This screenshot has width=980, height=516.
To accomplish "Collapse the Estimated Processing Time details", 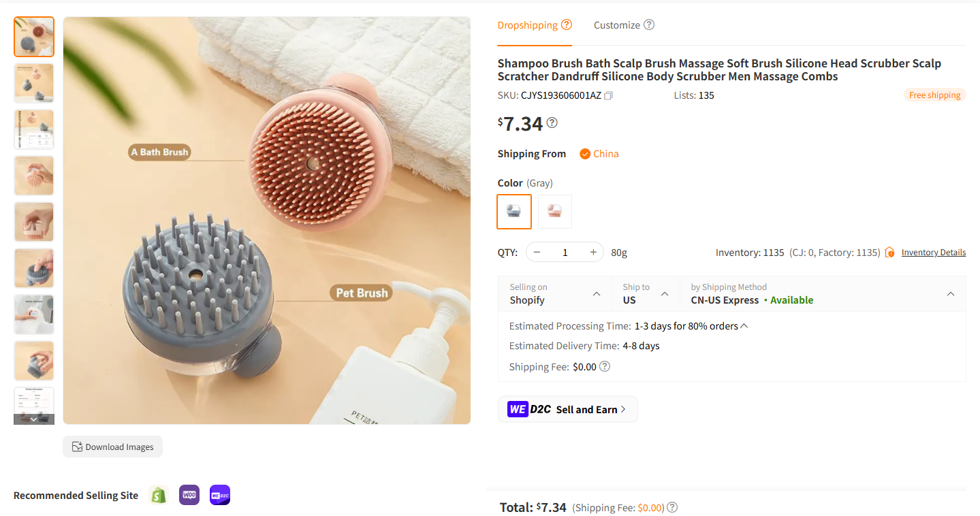I will click(x=744, y=325).
